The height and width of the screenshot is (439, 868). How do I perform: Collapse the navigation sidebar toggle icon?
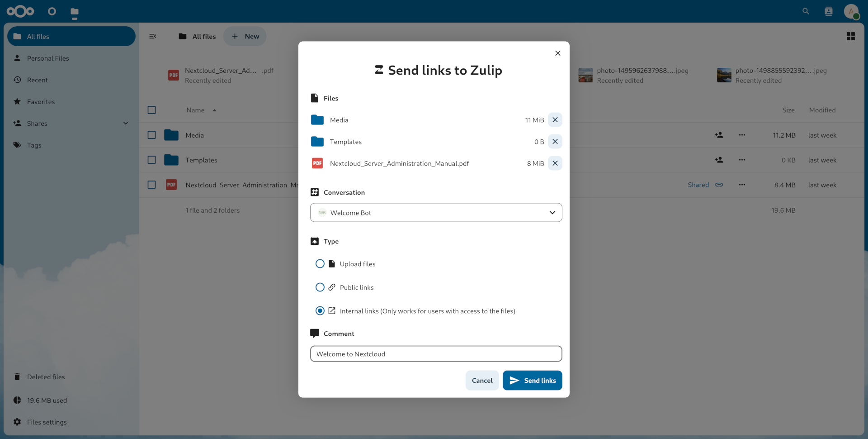[153, 36]
